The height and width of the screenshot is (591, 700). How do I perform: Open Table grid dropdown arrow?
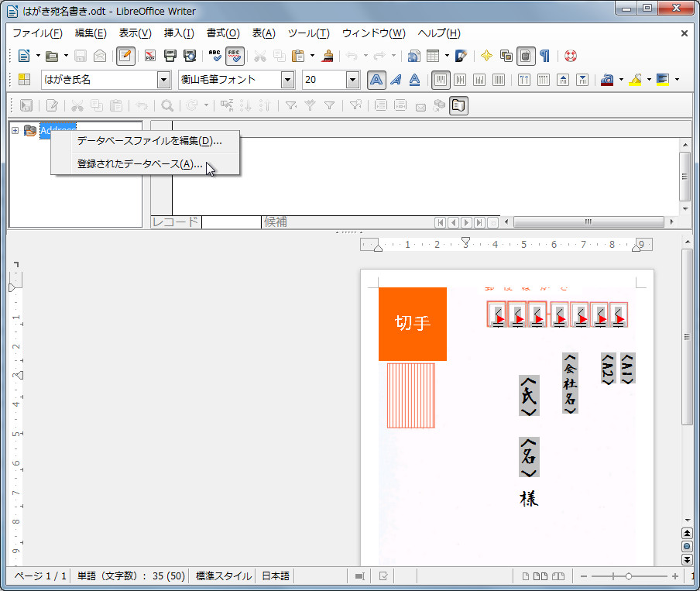(447, 56)
